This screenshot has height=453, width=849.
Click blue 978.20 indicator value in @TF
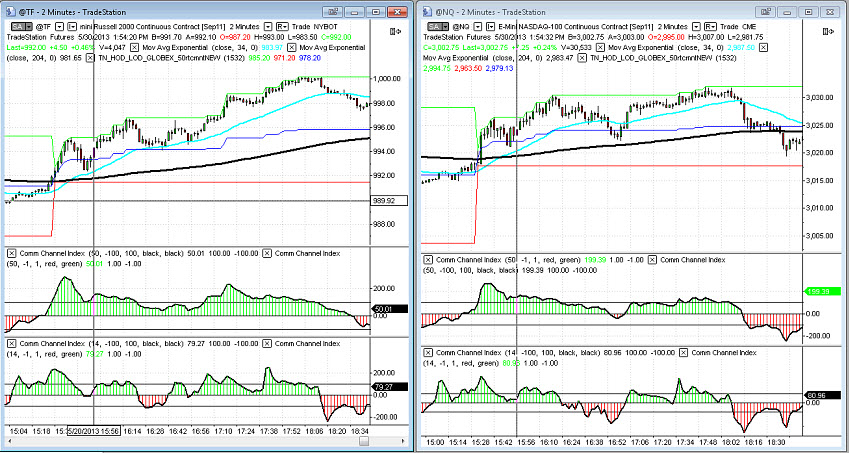(x=310, y=58)
